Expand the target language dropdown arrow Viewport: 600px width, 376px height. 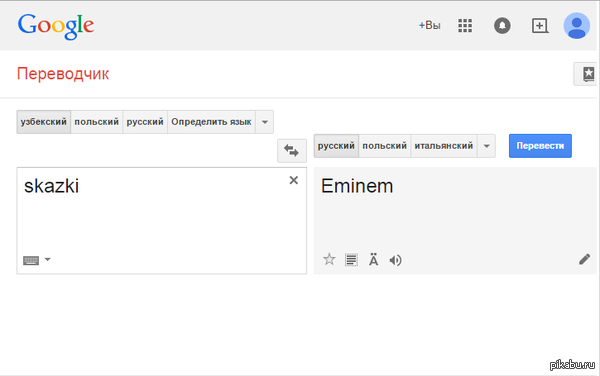tap(486, 146)
